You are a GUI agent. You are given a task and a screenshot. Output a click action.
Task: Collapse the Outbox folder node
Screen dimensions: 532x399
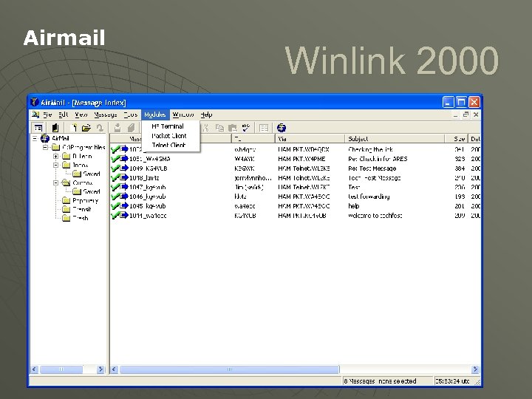pyautogui.click(x=55, y=183)
